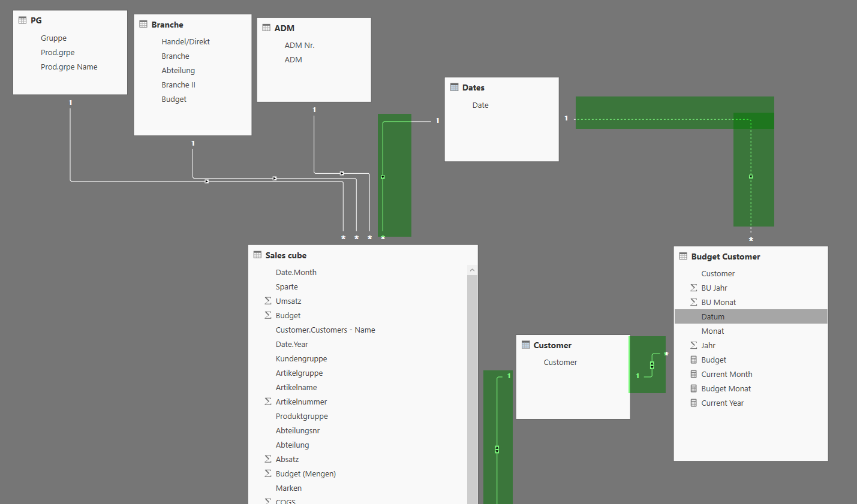Image resolution: width=857 pixels, height=504 pixels.
Task: Click the sigma icon beside Artikelnummer
Action: [267, 402]
